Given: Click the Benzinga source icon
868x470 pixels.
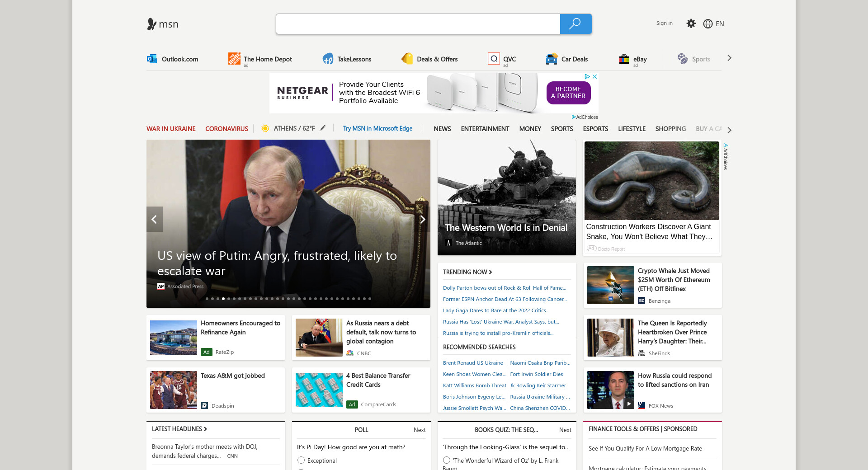Looking at the screenshot, I should click(x=642, y=301).
